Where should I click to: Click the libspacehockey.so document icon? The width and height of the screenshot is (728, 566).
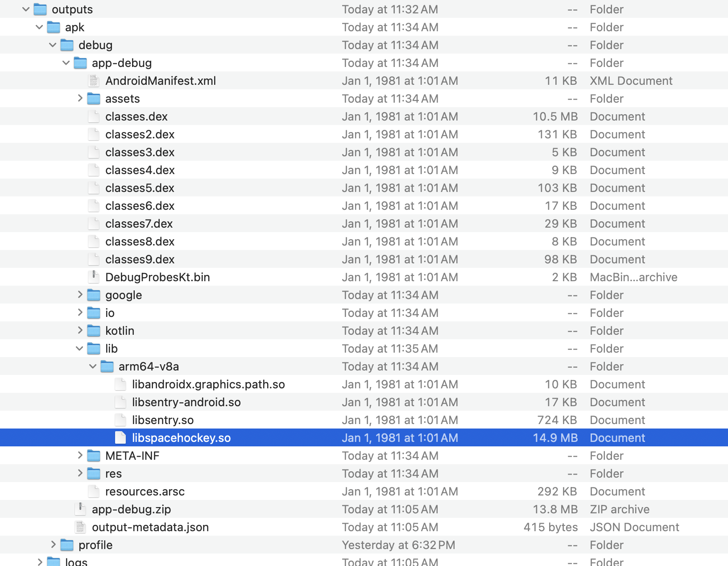click(120, 438)
